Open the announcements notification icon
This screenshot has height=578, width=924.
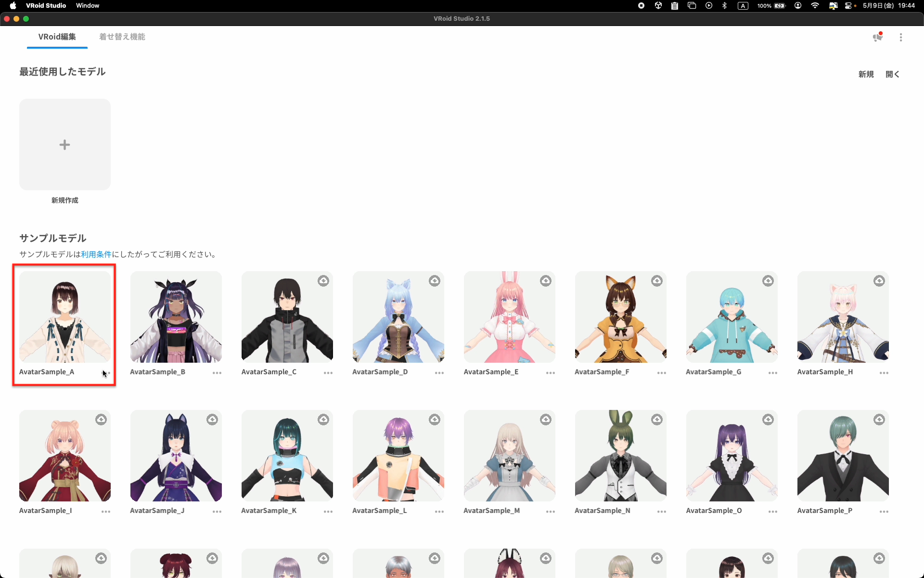(878, 37)
